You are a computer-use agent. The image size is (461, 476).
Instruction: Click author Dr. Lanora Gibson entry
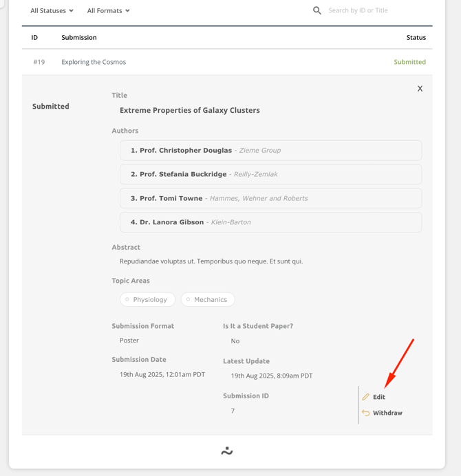[x=270, y=222]
